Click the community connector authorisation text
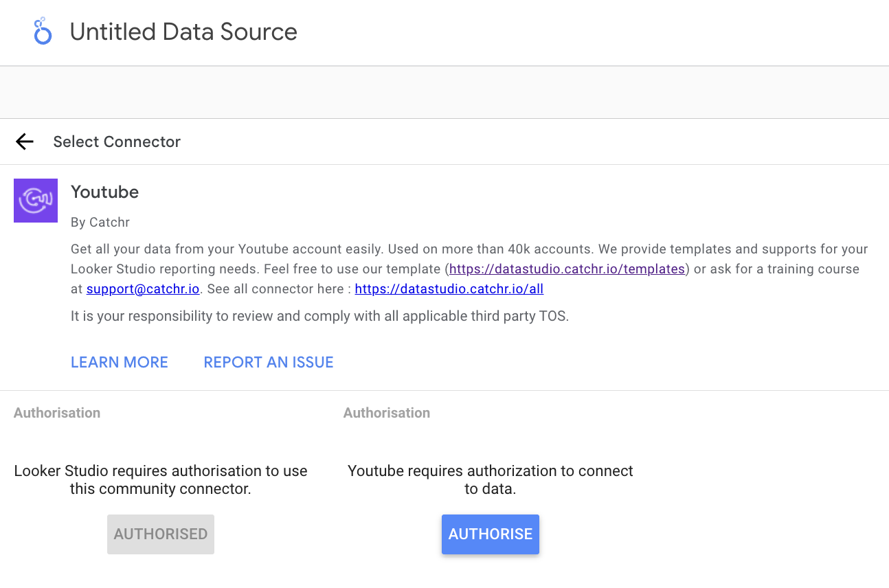Image resolution: width=889 pixels, height=588 pixels. [160, 479]
